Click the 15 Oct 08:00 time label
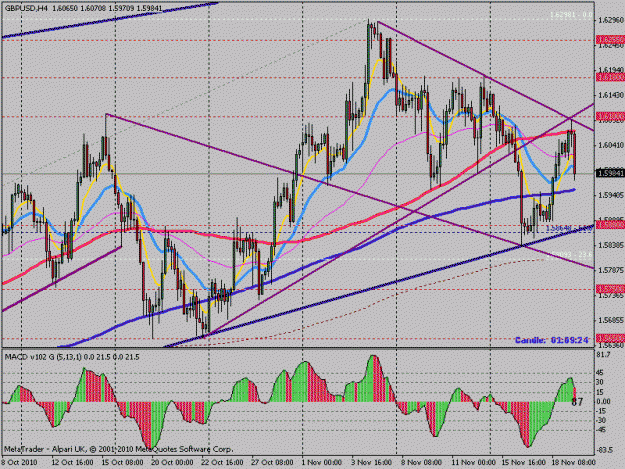 click(122, 463)
